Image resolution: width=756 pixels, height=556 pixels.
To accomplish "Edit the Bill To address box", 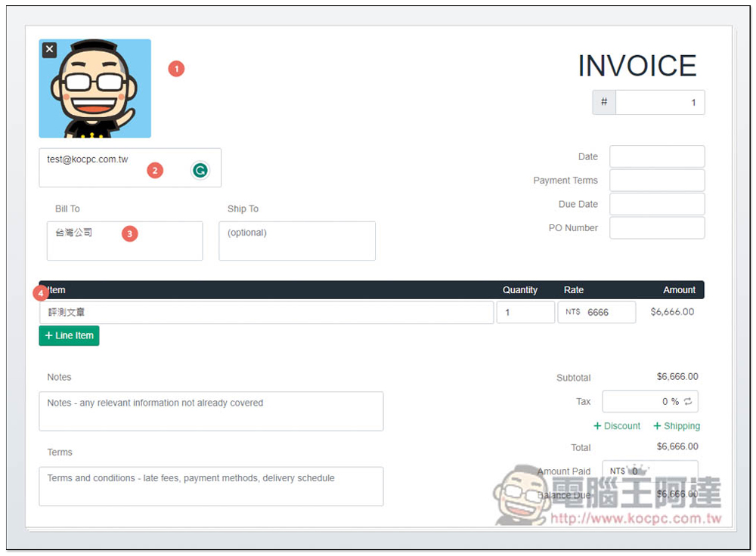I will tap(125, 241).
